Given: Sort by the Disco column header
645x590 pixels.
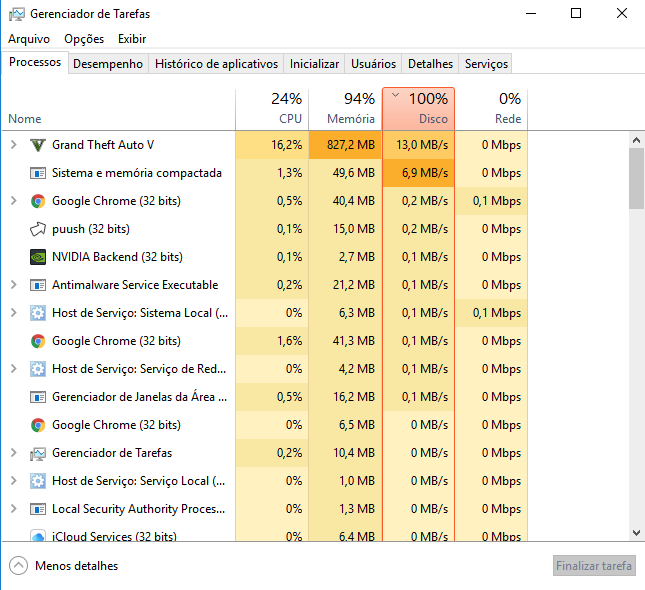Looking at the screenshot, I should click(418, 109).
